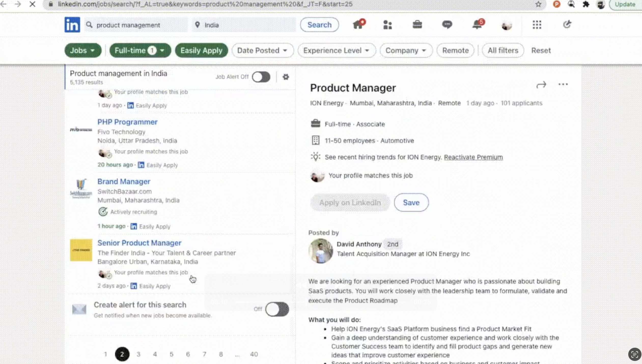Screen dimensions: 642x364
Task: Click the ION Energy company name
Action: point(327,103)
